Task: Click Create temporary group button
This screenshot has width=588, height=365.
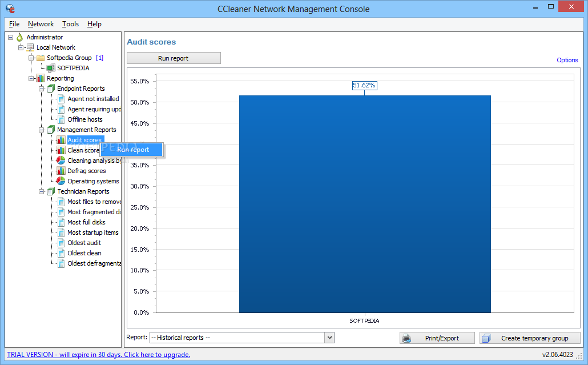Action: pos(530,338)
